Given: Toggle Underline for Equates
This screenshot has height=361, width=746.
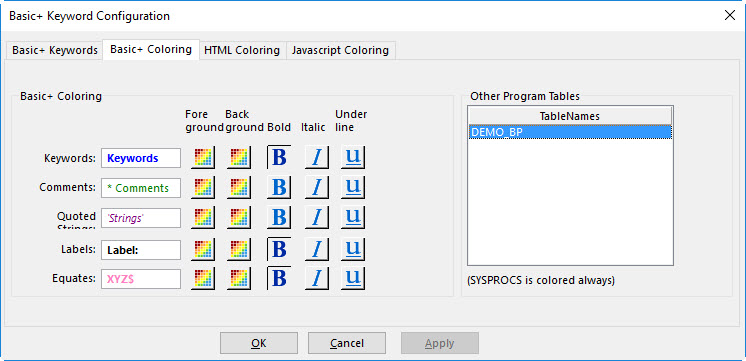Looking at the screenshot, I should point(353,278).
